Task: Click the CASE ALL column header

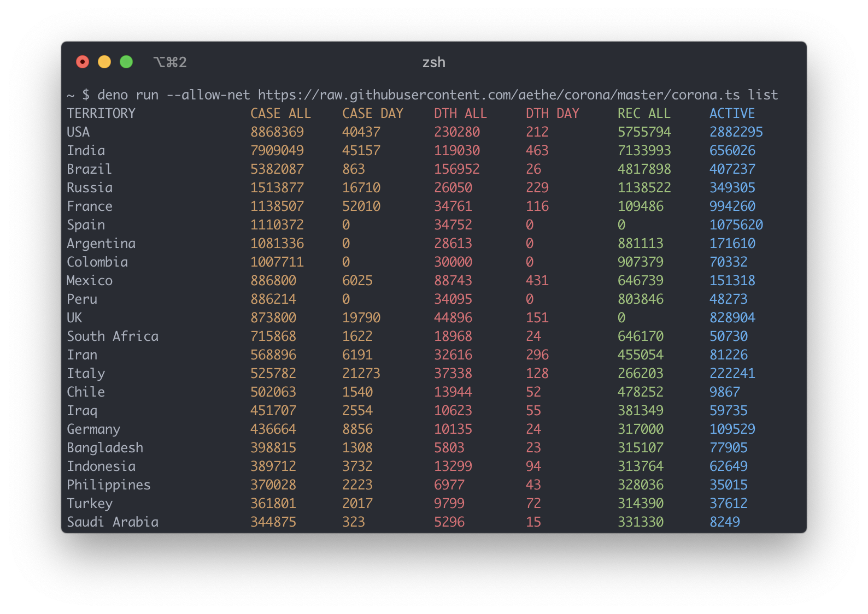Action: coord(280,114)
